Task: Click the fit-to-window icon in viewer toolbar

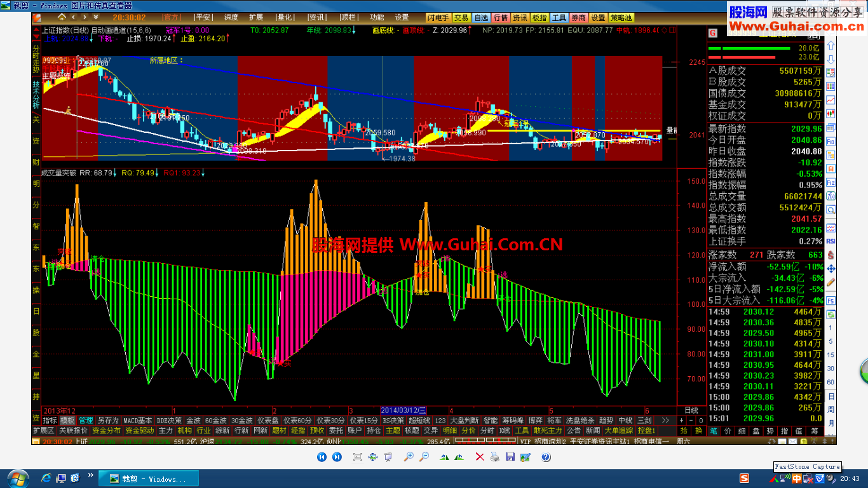Action: point(357,457)
